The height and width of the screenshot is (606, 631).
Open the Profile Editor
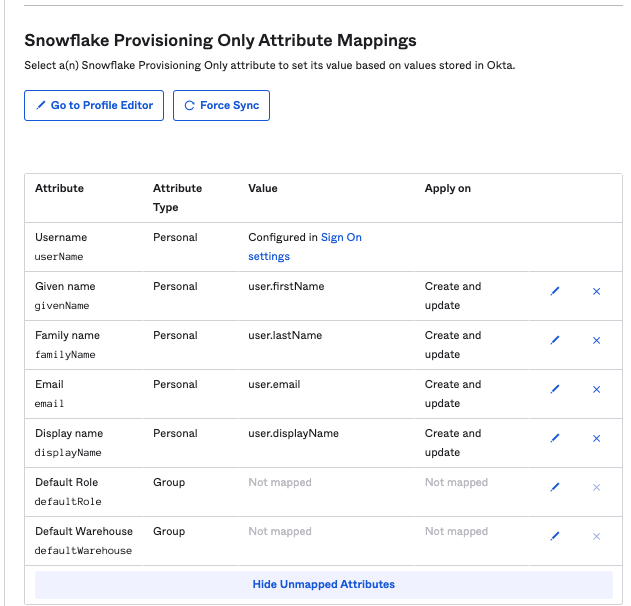(x=94, y=105)
